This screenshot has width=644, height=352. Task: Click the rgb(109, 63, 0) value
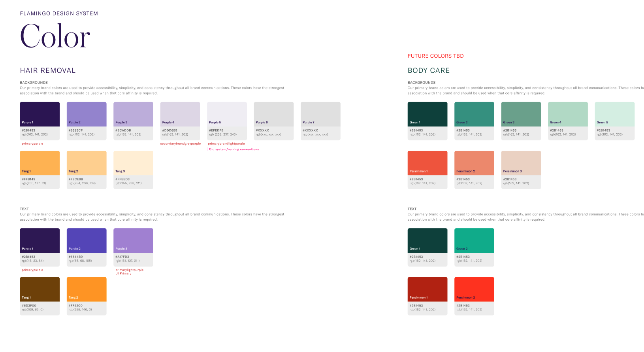[32, 309]
